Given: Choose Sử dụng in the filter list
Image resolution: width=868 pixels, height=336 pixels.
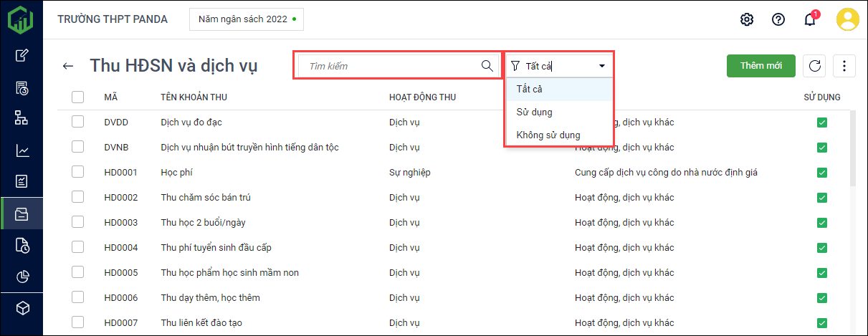Looking at the screenshot, I should [534, 112].
